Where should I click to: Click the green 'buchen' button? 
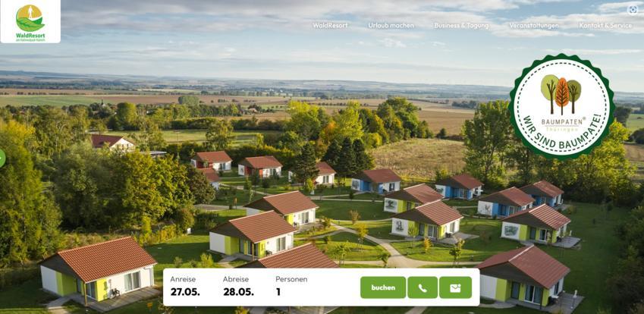point(383,287)
